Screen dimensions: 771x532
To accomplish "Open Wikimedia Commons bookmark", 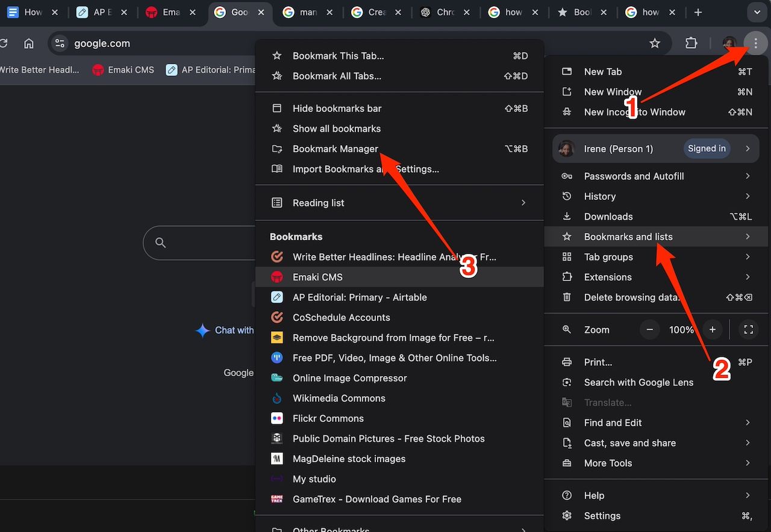I will point(399,398).
